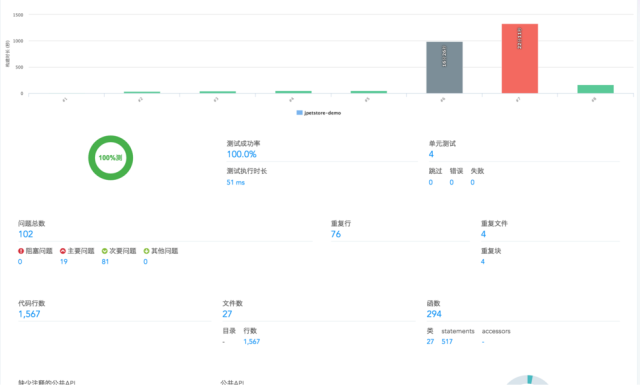Viewport: 640px width, 386px height.
Task: Click the 次要问题 label text
Action: 122,251
